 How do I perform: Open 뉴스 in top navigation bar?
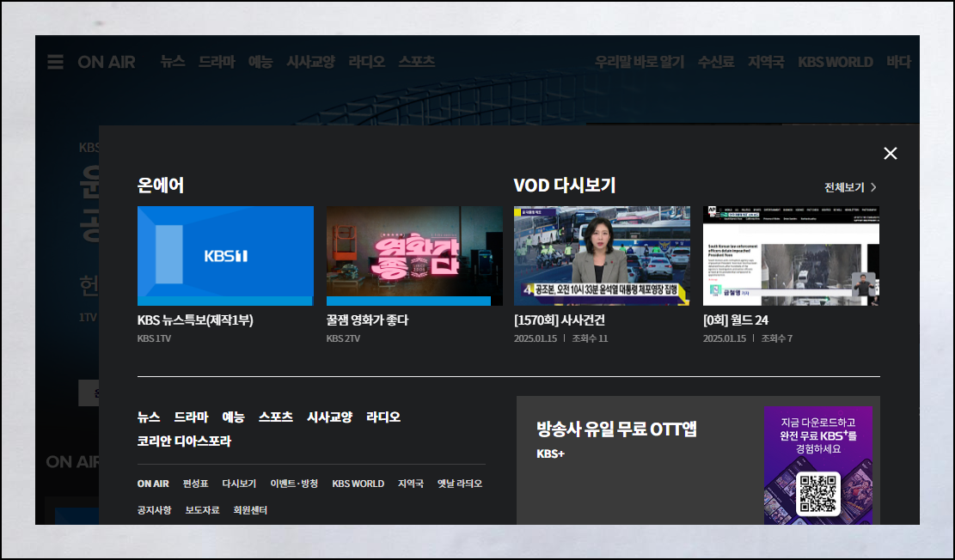(173, 62)
